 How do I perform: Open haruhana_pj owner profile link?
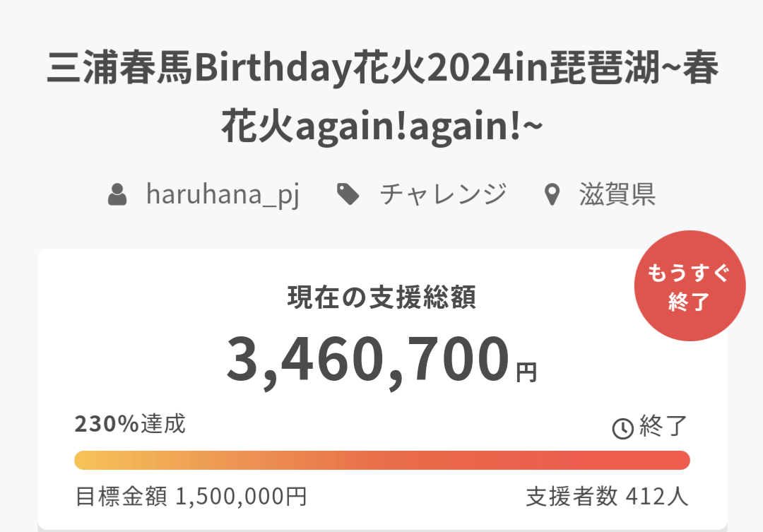point(223,194)
